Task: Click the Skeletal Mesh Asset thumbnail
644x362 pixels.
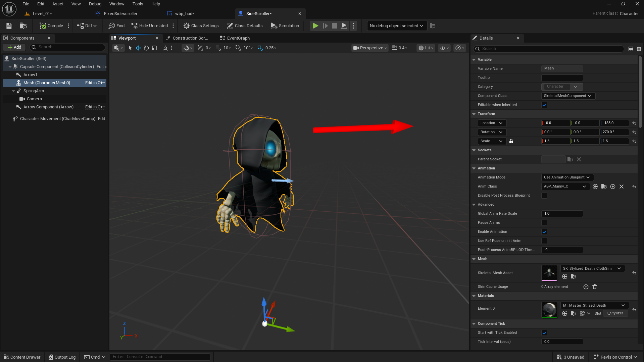Action: (549, 273)
